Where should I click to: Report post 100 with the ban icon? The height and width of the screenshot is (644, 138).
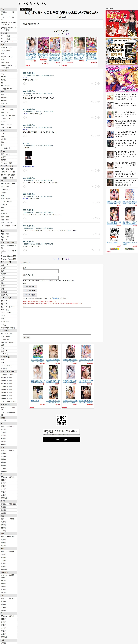(x=98, y=84)
